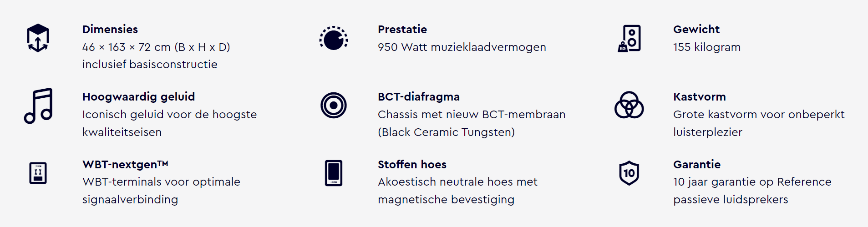The height and width of the screenshot is (227, 868).
Task: Click the music note icon
Action: click(38, 106)
